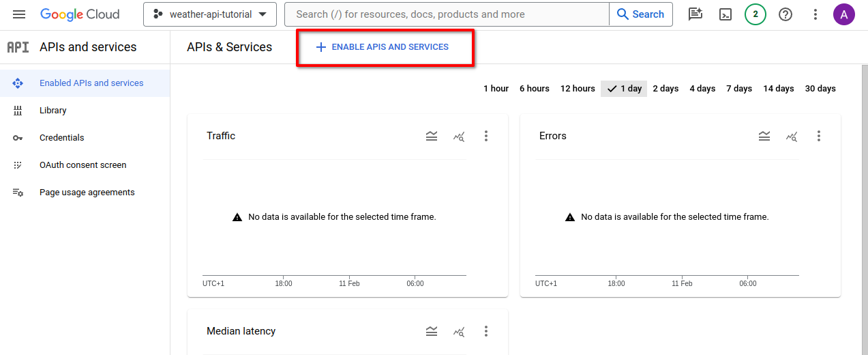Select the 1 hour time range

pos(496,89)
